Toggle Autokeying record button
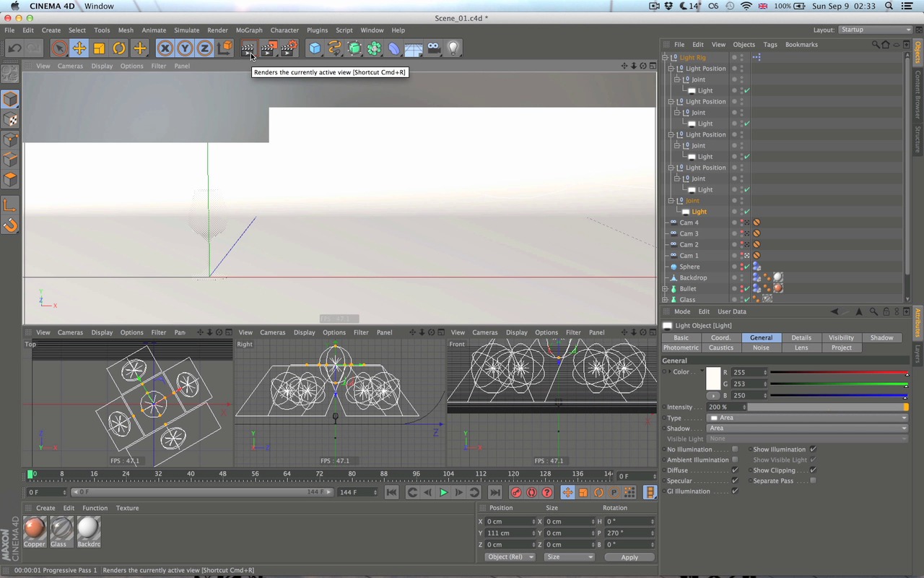The height and width of the screenshot is (578, 924). point(531,492)
